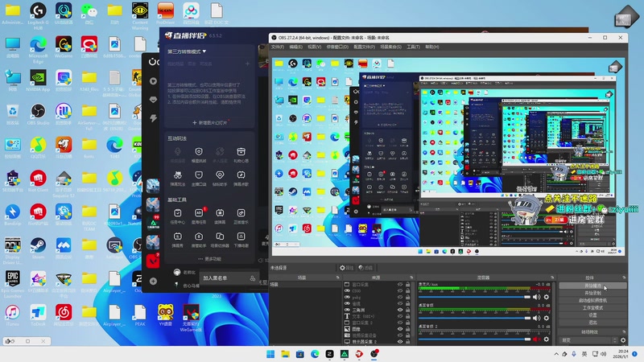Open 弹幕玩法 in the 直播伴侣 panel
Screen dimensions: 644x362
point(177,179)
